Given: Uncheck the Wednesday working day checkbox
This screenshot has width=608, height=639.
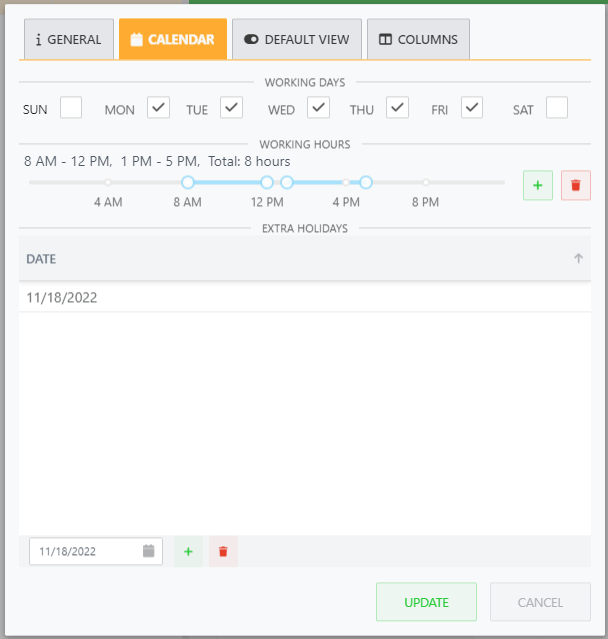Looking at the screenshot, I should (x=318, y=108).
